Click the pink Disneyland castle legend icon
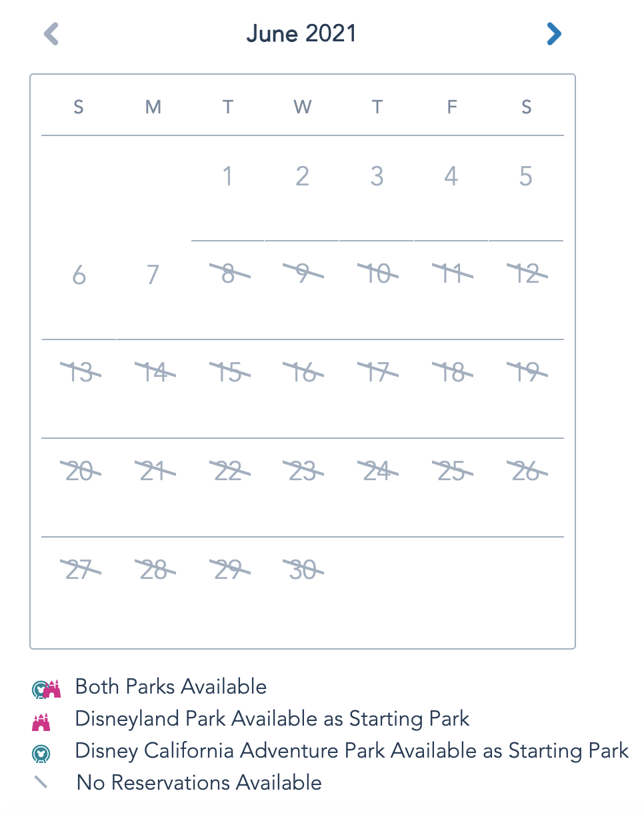 41,720
